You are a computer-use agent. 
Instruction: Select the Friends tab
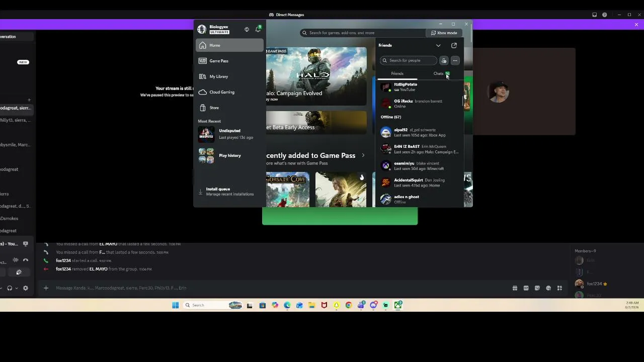[397, 74]
